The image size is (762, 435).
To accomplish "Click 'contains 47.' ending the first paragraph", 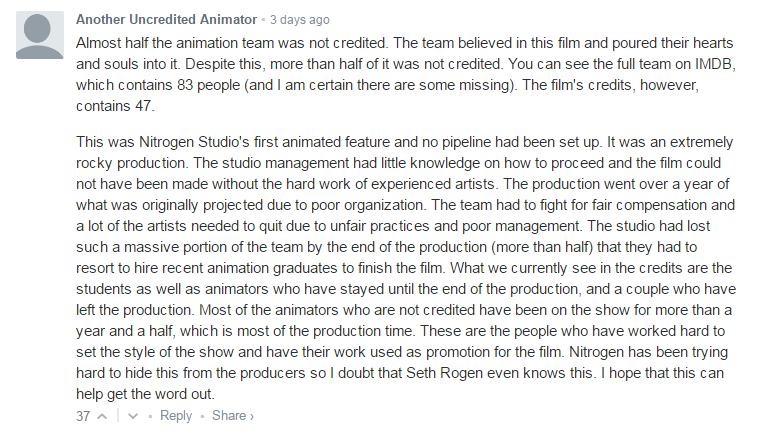I will point(115,106).
